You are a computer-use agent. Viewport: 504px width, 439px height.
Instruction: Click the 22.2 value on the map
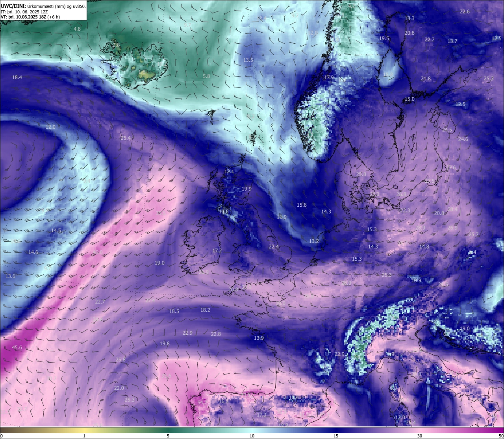430,40
